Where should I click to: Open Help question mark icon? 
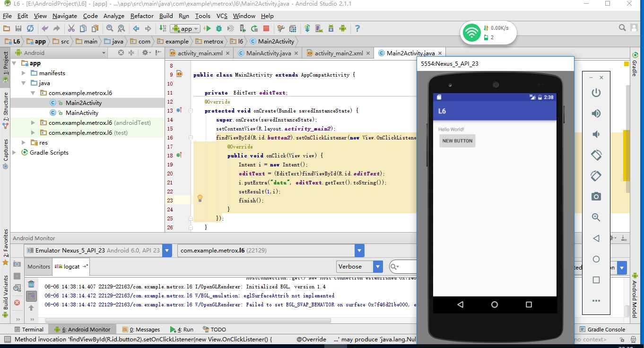tap(357, 28)
